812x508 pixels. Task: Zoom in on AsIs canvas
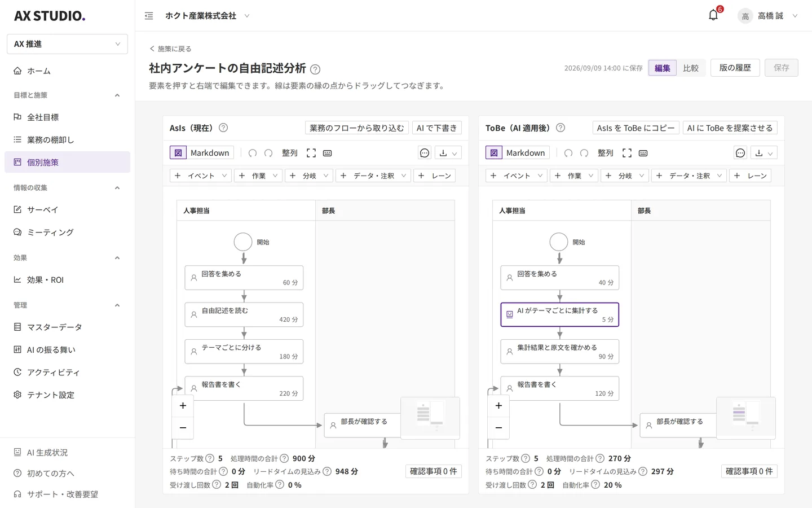[x=183, y=406]
